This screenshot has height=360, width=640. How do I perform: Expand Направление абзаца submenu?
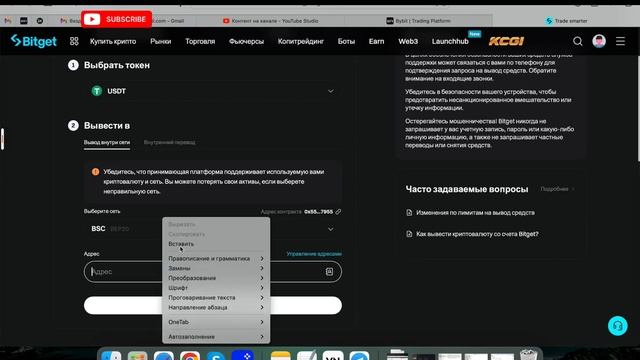pyautogui.click(x=216, y=307)
